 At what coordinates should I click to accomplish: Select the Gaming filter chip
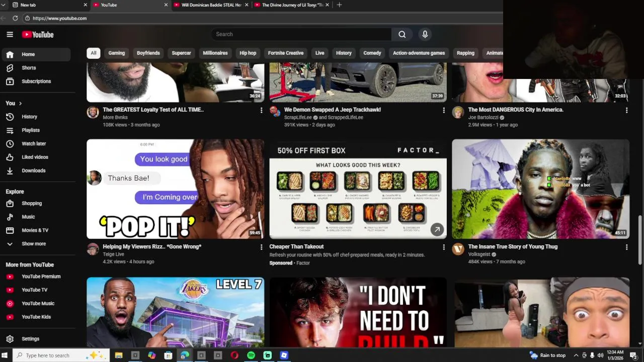coord(117,53)
